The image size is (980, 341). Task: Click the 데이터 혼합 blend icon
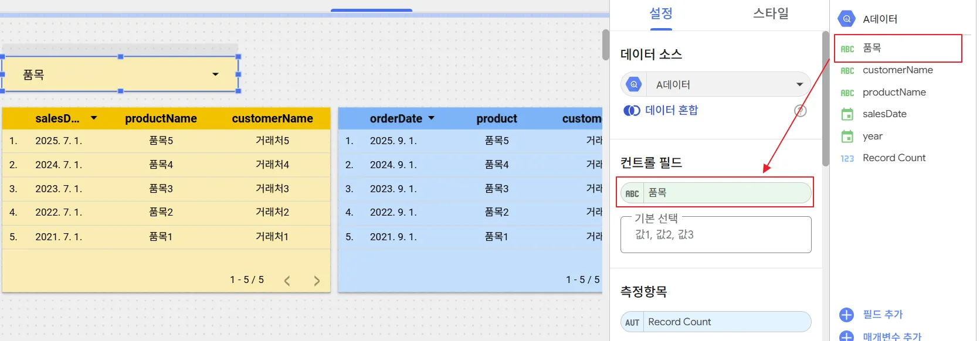(x=632, y=111)
